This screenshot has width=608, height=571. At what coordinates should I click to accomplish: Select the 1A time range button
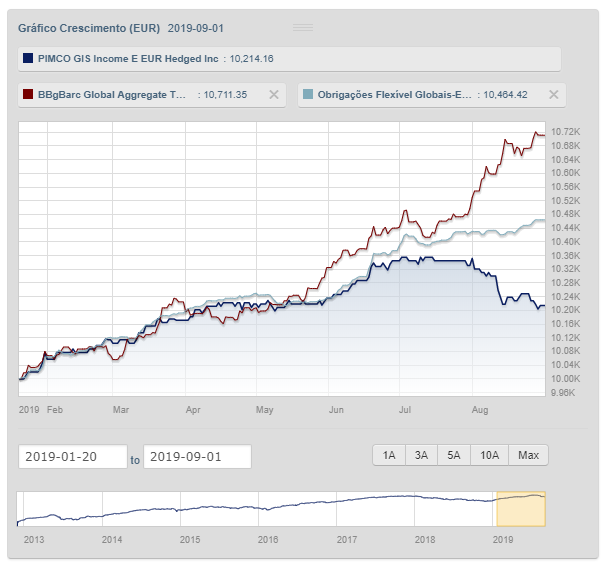tap(389, 455)
